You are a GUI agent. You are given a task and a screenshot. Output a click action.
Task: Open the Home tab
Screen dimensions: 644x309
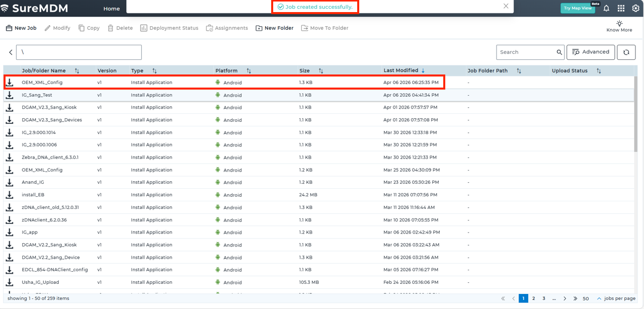(112, 9)
